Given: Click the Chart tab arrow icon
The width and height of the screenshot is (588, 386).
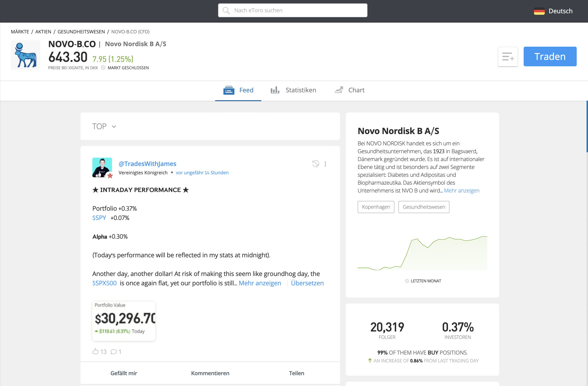Looking at the screenshot, I should 339,90.
